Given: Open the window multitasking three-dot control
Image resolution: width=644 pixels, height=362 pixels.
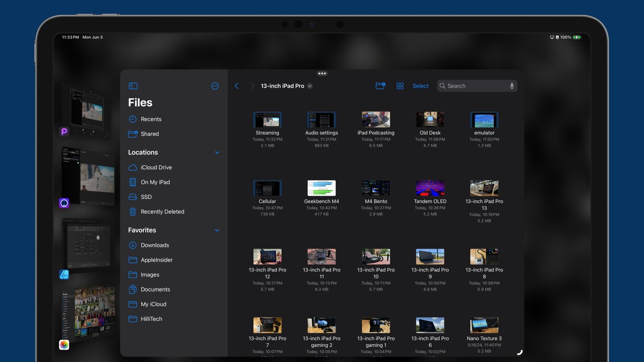Looking at the screenshot, I should [x=322, y=74].
